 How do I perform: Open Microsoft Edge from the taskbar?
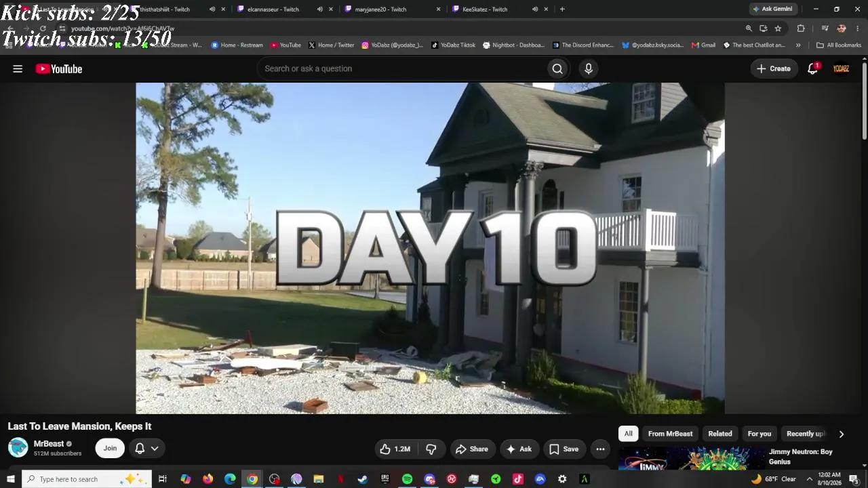(230, 479)
